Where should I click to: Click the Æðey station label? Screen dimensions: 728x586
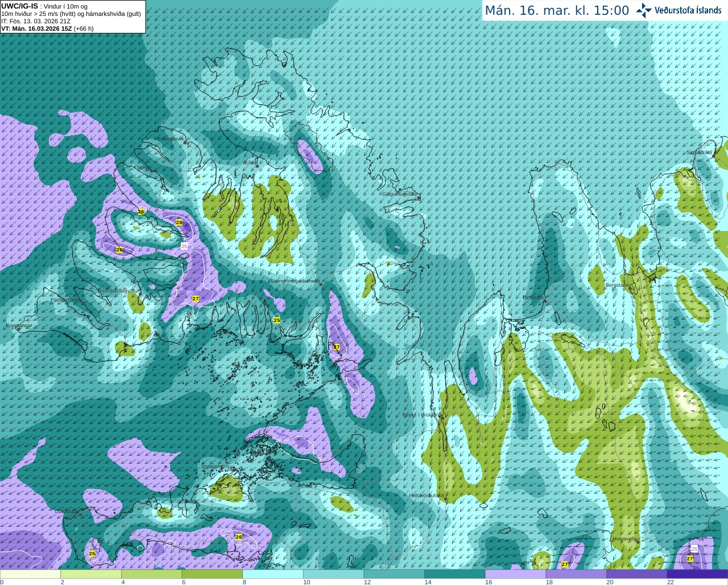(x=250, y=163)
